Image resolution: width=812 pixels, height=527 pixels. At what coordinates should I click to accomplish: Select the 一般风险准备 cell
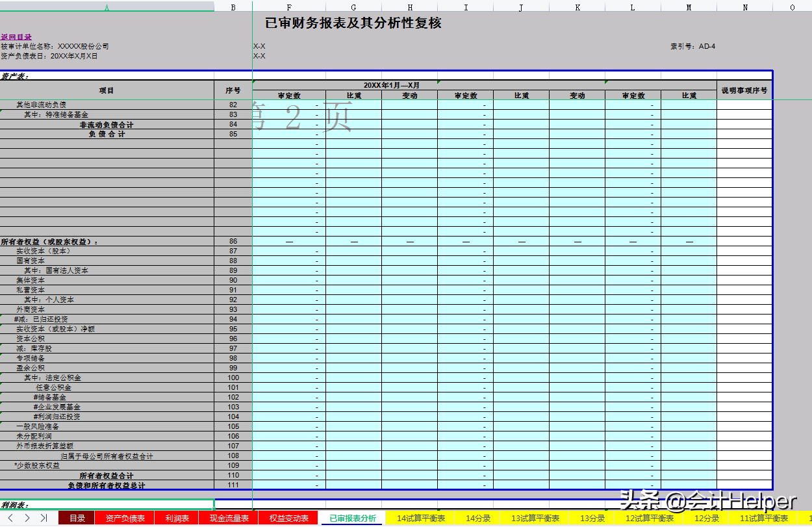tap(107, 426)
